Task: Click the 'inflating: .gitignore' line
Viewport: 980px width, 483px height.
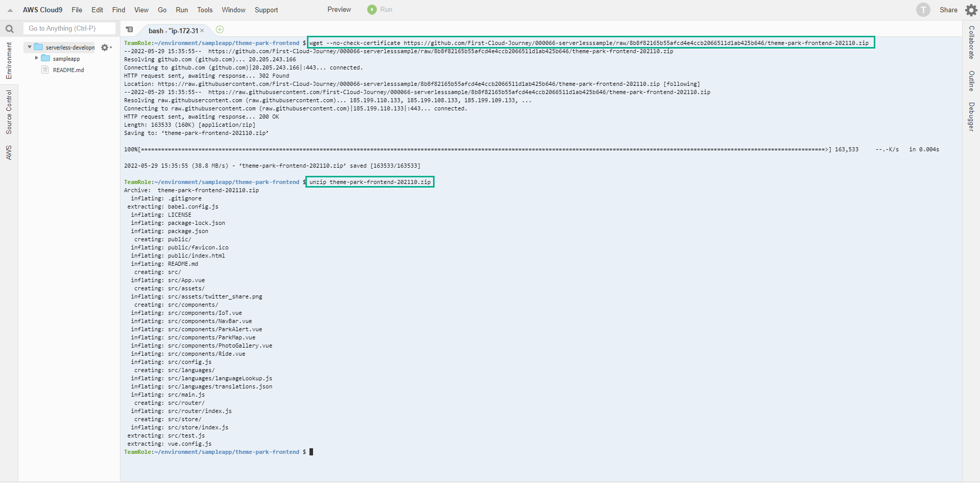Action: [x=166, y=198]
